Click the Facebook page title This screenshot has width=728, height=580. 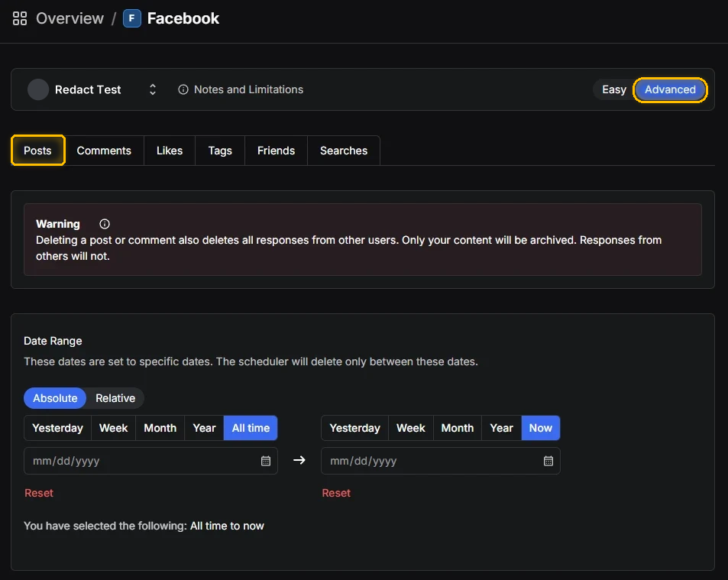183,18
